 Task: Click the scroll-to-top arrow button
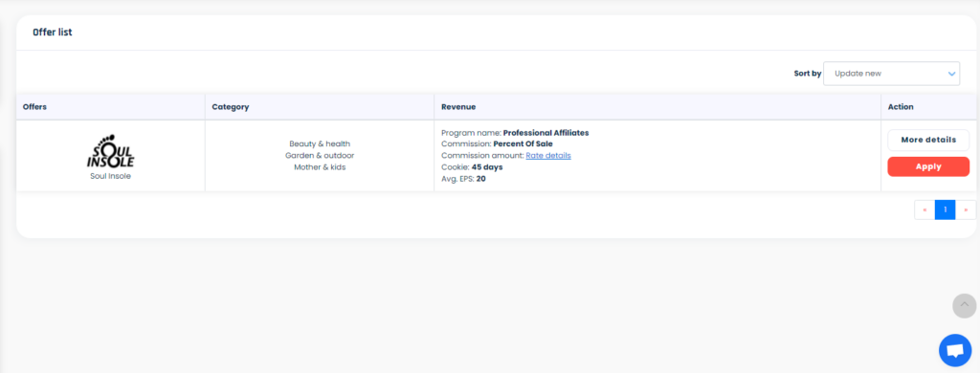point(964,305)
